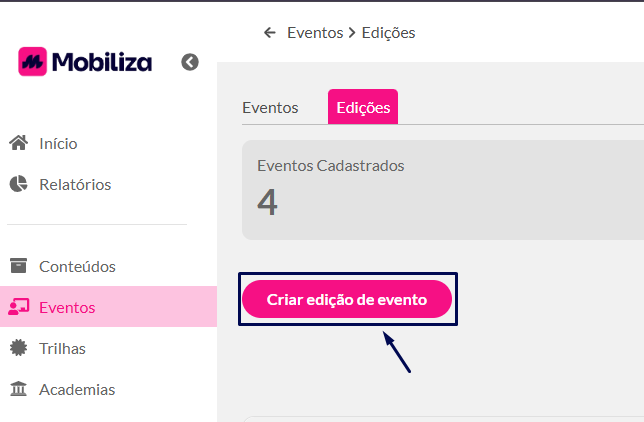Open Eventos breadcrumb link at top
Viewport: 644px width, 422px height.
pyautogui.click(x=315, y=32)
